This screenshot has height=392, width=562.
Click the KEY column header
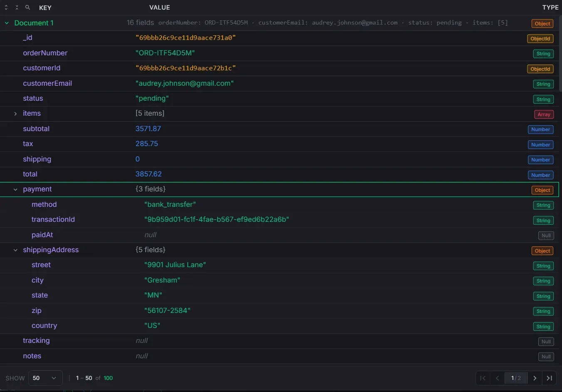[45, 7]
